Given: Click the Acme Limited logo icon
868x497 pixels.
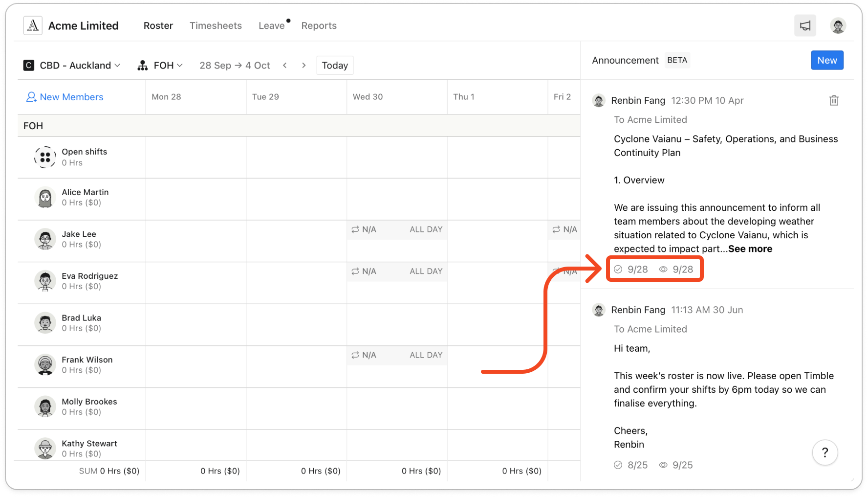Looking at the screenshot, I should pyautogui.click(x=33, y=25).
